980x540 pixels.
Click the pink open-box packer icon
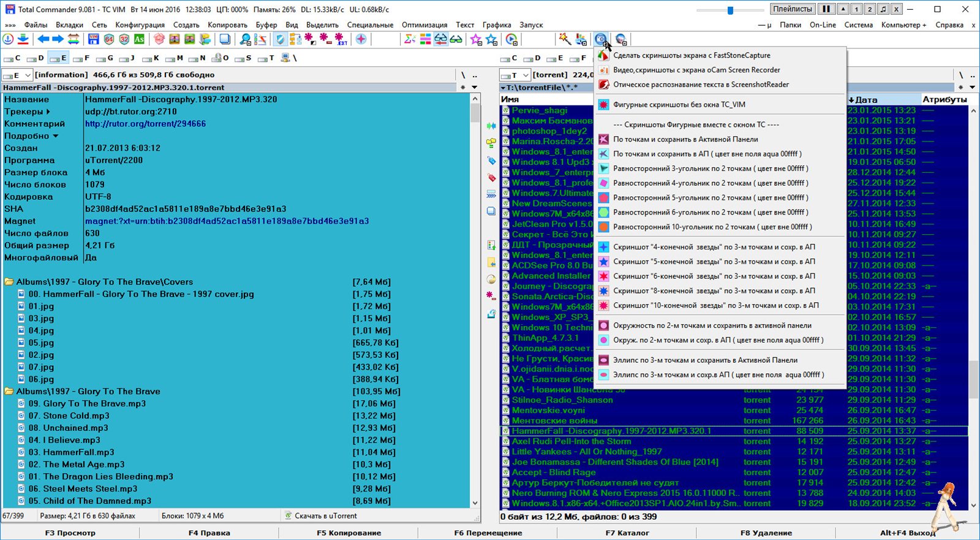click(x=159, y=39)
